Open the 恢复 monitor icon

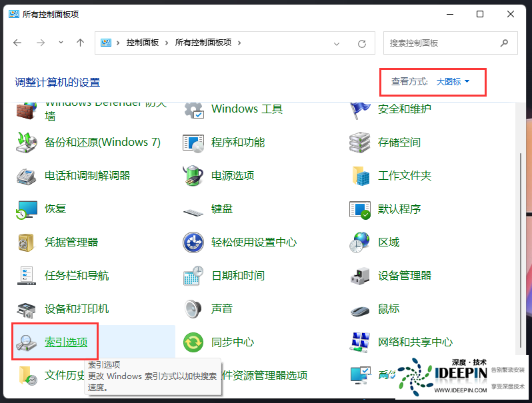[27, 209]
